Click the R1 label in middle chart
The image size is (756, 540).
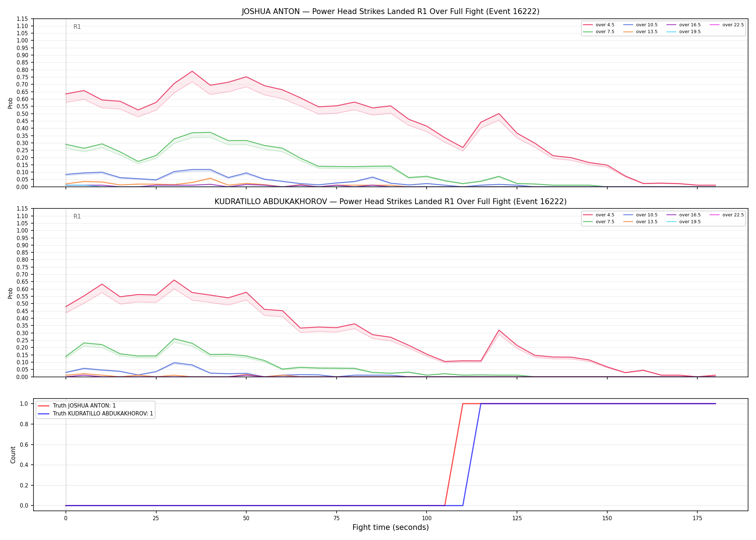point(77,216)
